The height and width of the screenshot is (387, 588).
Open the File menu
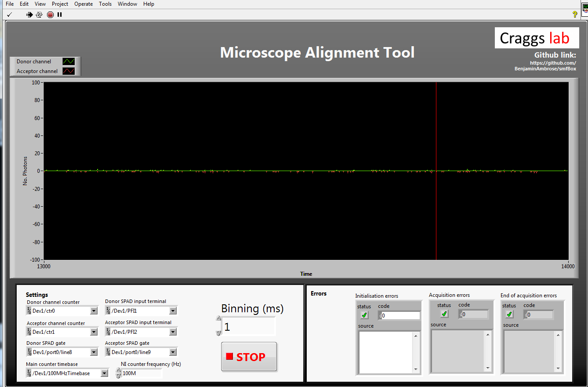click(x=10, y=4)
